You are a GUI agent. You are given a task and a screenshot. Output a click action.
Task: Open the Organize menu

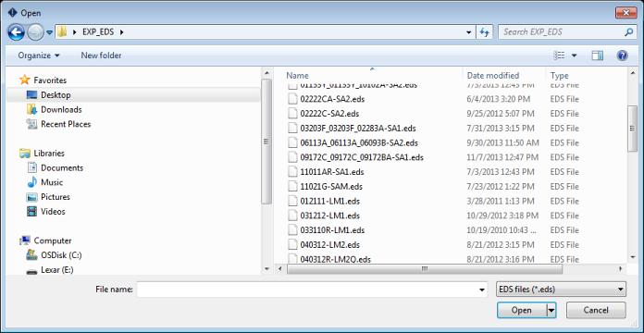pos(39,55)
